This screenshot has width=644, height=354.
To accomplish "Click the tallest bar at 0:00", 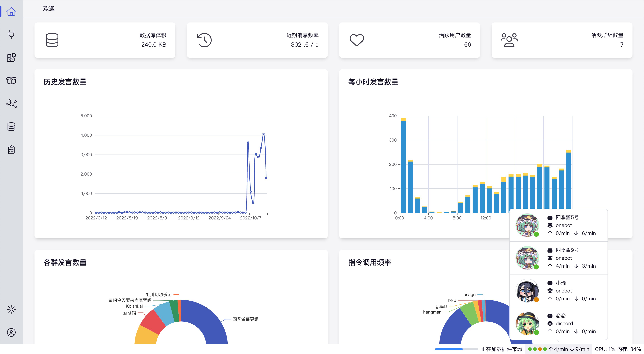I will tap(403, 166).
